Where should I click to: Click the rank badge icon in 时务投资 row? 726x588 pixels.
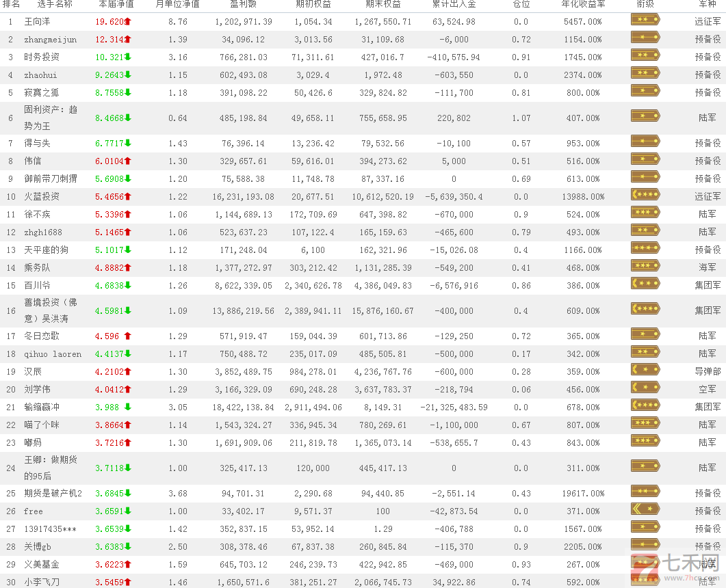(x=645, y=55)
